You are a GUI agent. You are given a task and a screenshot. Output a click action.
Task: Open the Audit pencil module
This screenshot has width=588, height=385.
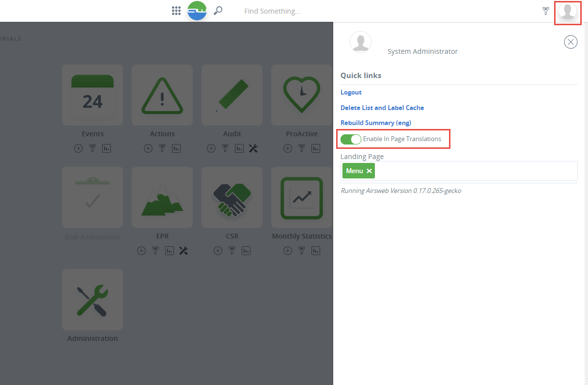click(232, 96)
